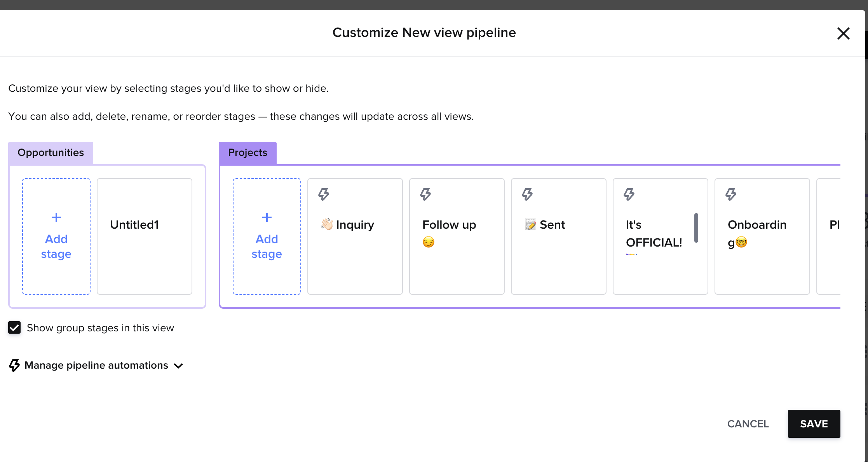Click the CANCEL button
868x462 pixels.
(x=748, y=424)
